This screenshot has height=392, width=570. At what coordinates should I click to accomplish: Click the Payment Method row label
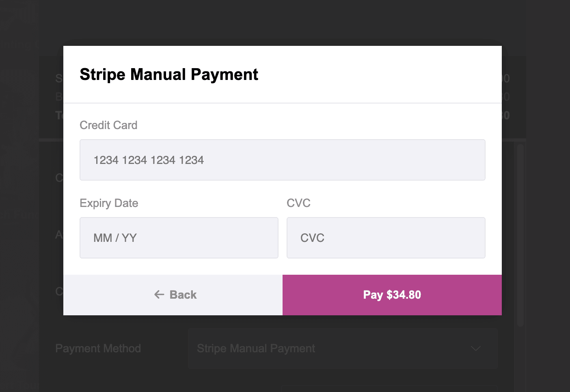[x=98, y=348]
